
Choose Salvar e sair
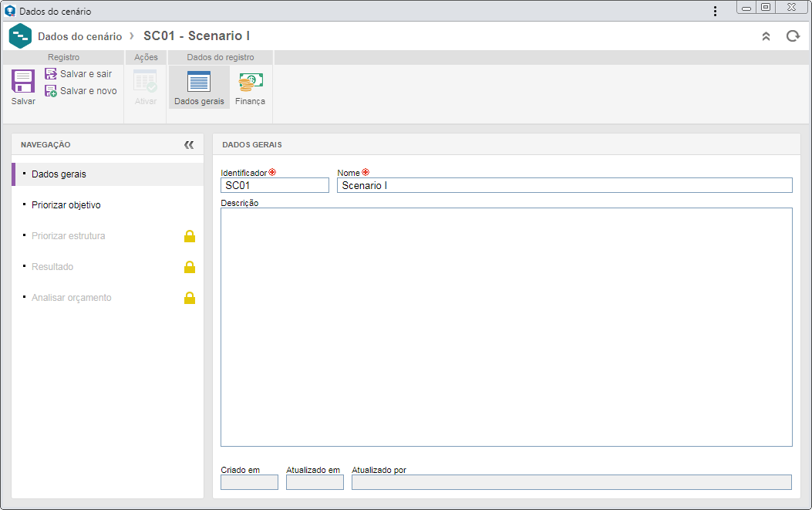click(79, 74)
